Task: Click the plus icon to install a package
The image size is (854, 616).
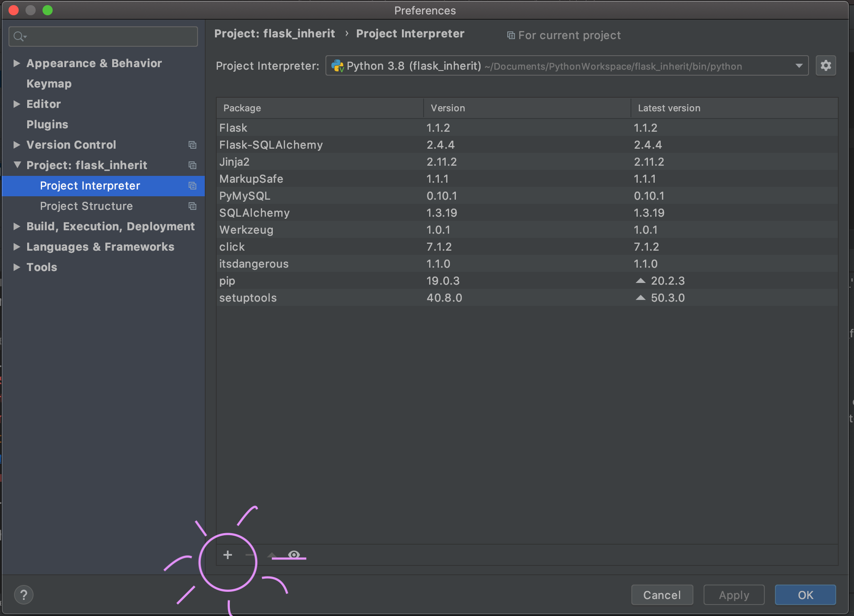Action: tap(228, 555)
